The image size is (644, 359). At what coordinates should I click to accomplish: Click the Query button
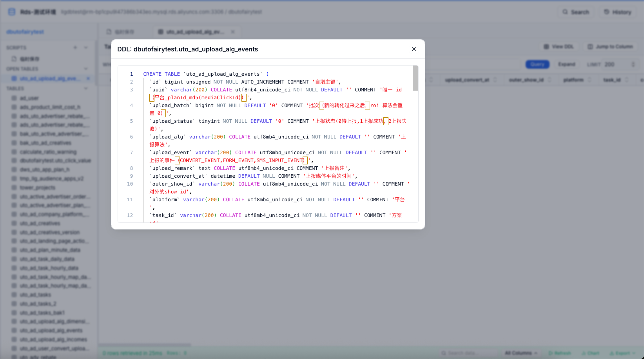click(537, 64)
